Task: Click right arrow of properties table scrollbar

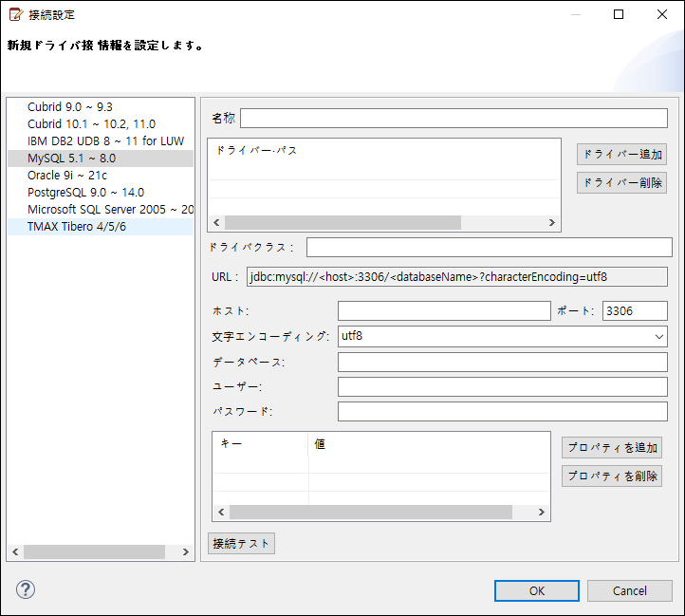Action: pyautogui.click(x=542, y=512)
